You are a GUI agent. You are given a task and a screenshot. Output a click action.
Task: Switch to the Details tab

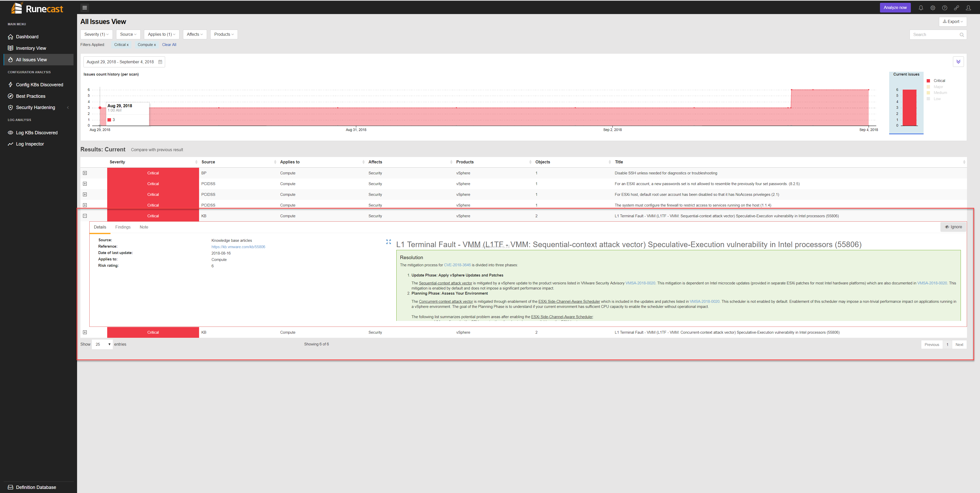coord(100,227)
